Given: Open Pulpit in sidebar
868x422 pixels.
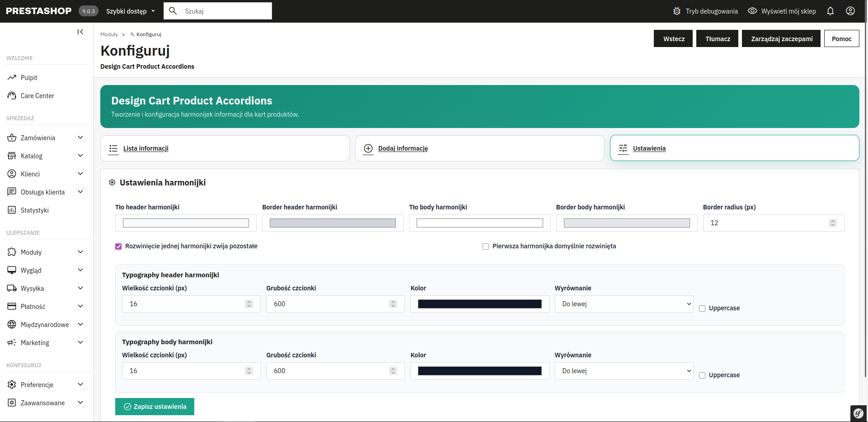Looking at the screenshot, I should 29,77.
